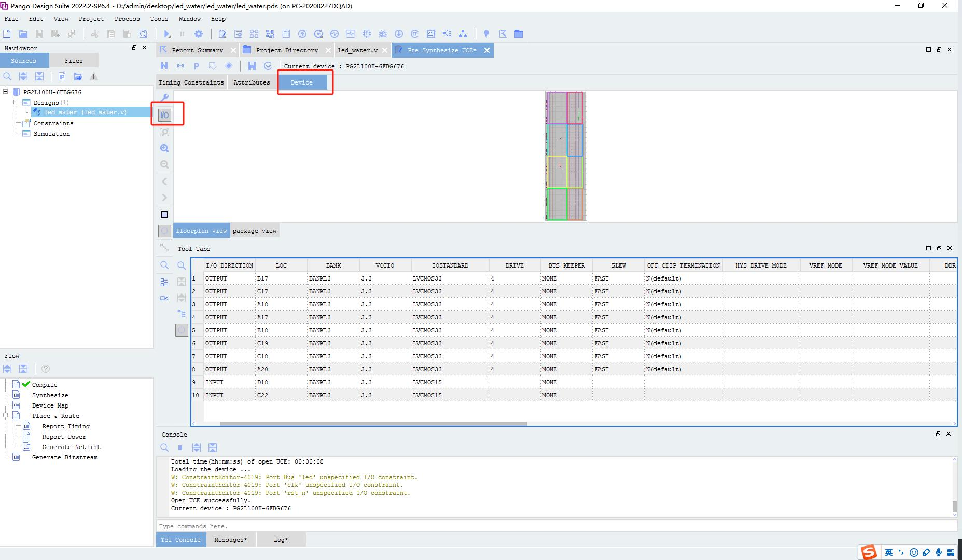Click Device Map in the Flow panel
The width and height of the screenshot is (962, 560).
click(50, 405)
